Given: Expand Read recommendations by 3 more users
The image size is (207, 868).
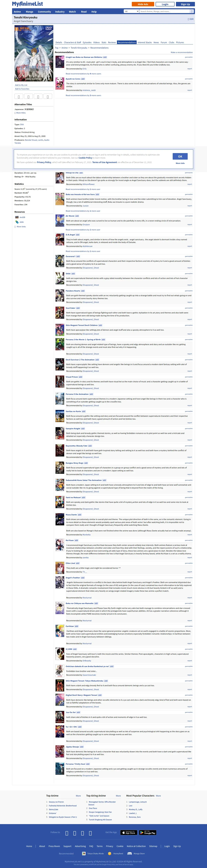Looking at the screenshot, I should click(x=83, y=95).
